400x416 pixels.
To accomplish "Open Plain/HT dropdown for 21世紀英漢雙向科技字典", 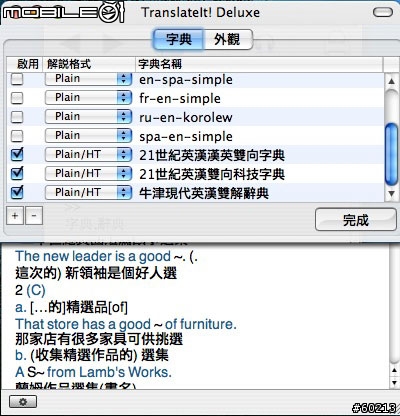I will [x=88, y=174].
